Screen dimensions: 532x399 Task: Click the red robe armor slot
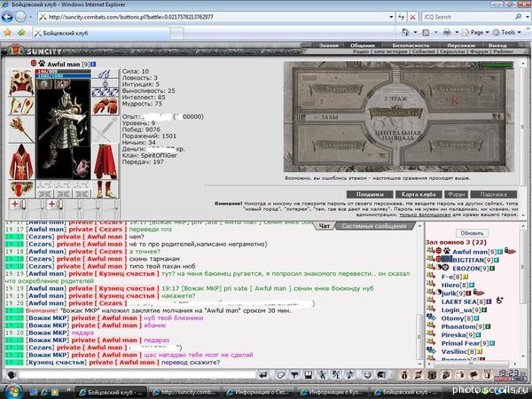click(21, 161)
